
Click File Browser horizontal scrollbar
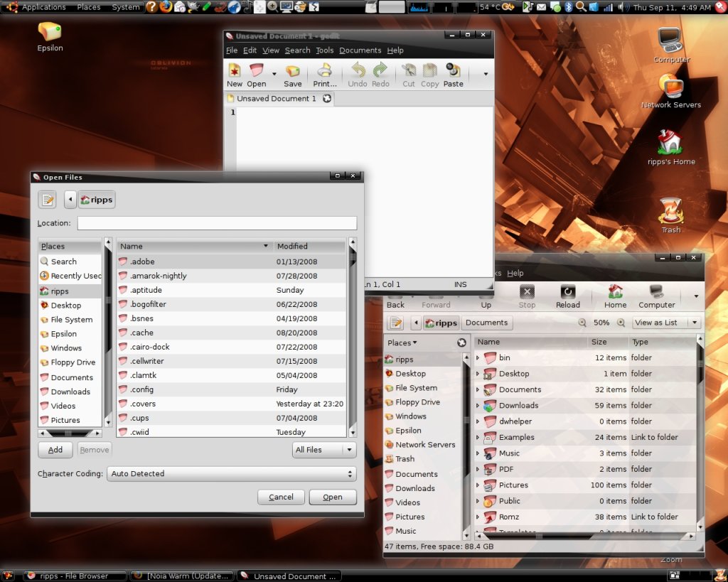(x=584, y=536)
